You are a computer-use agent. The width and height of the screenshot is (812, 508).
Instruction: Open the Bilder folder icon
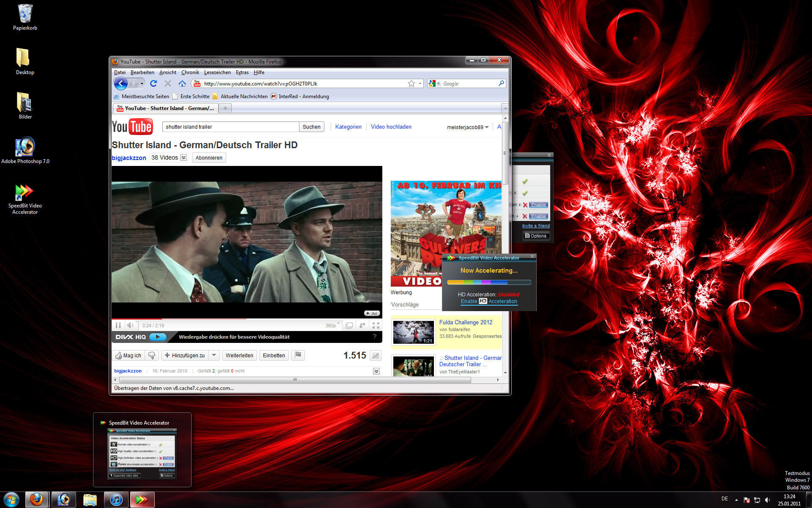pyautogui.click(x=25, y=106)
